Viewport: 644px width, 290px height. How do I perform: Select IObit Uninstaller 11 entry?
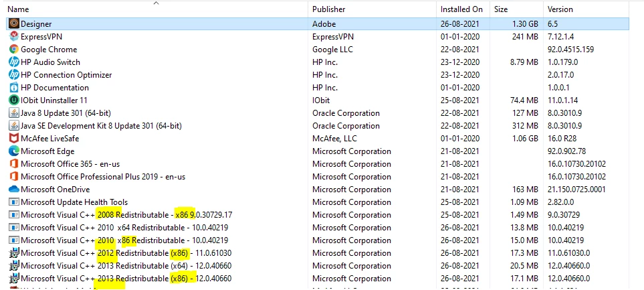pos(53,100)
